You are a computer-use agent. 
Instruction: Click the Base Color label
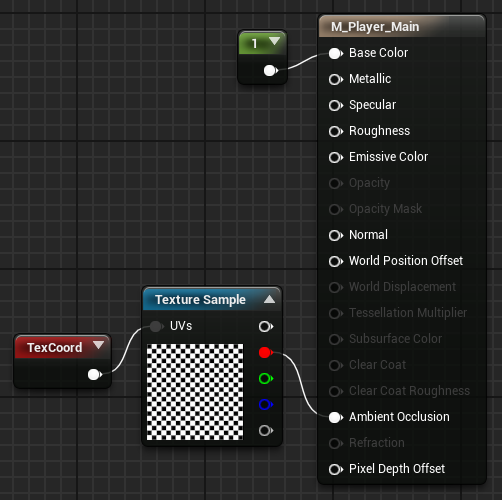pyautogui.click(x=378, y=53)
